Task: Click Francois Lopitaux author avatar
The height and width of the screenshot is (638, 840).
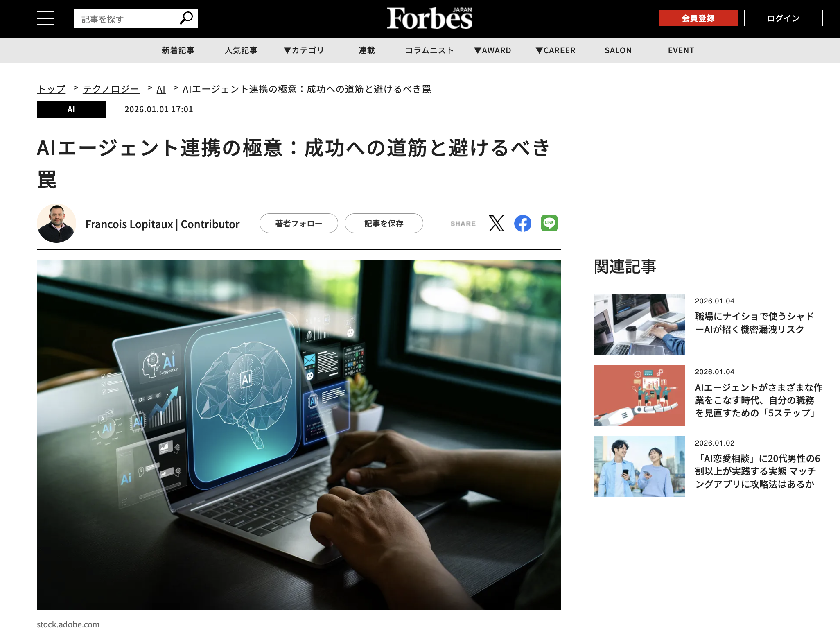Action: (x=56, y=224)
